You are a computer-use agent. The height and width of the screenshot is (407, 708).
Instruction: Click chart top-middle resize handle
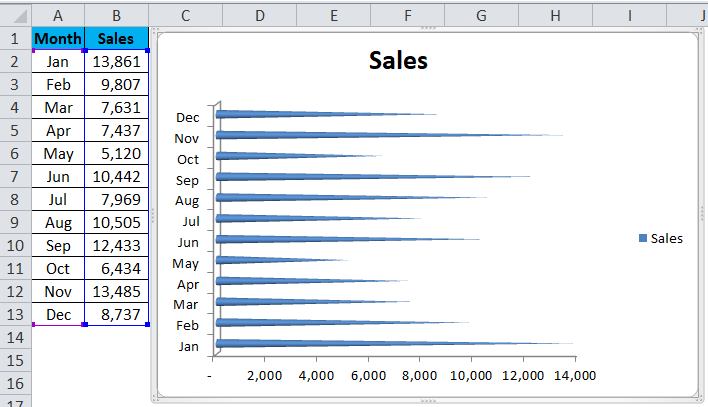point(428,28)
